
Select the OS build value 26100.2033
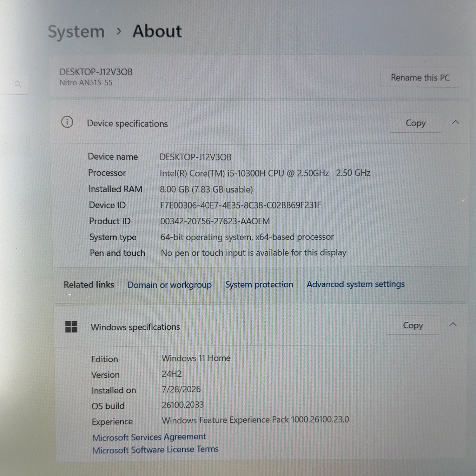tap(183, 405)
